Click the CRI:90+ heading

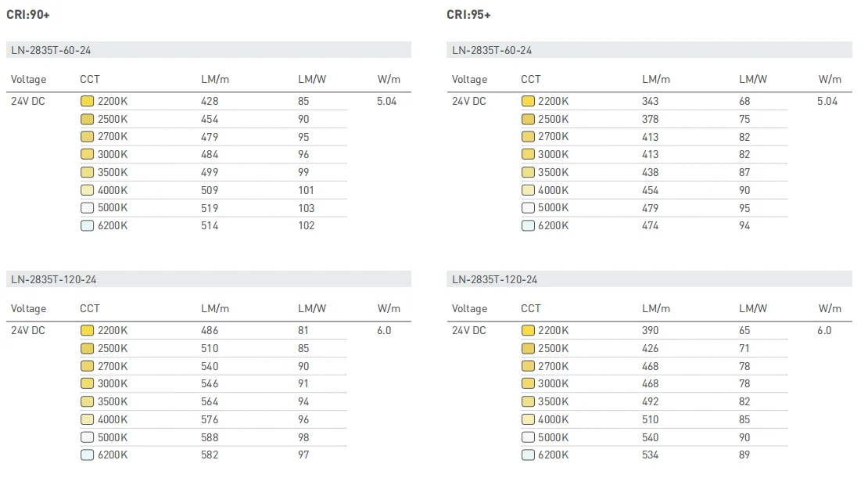coord(28,15)
